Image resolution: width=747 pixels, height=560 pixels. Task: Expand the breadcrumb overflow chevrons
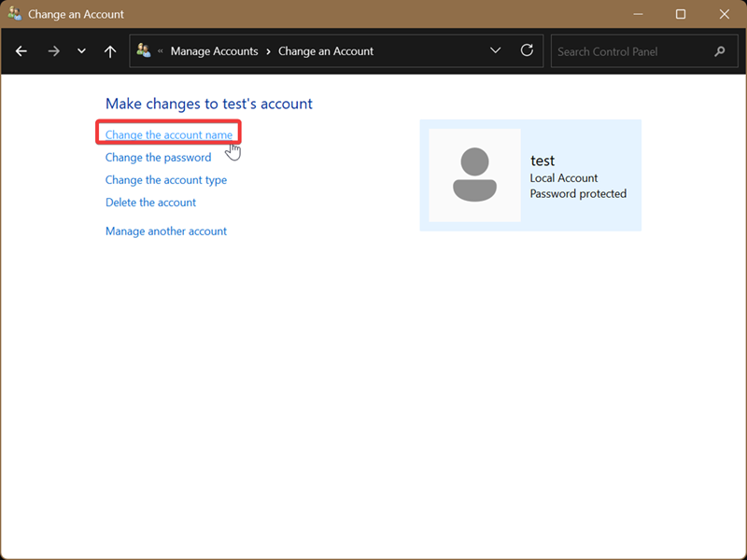160,51
